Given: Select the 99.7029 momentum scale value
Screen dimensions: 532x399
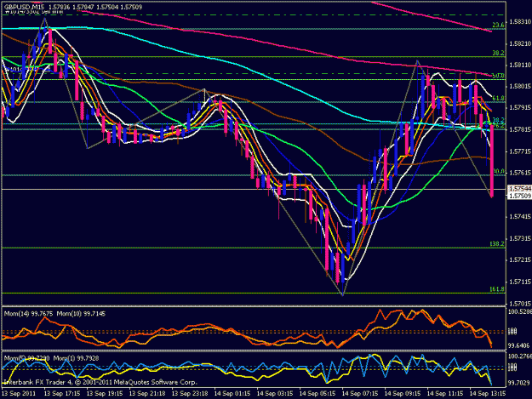Looking at the screenshot, I should 518,383.
